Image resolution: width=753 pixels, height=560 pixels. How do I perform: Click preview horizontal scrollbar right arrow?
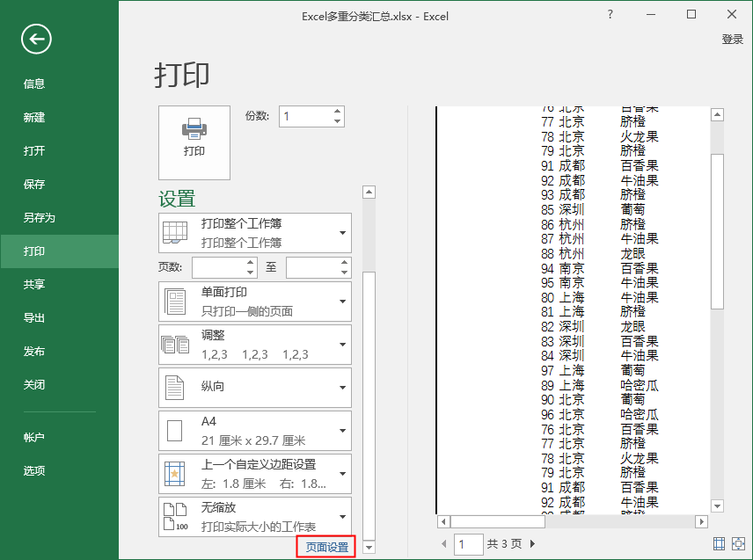pos(702,521)
